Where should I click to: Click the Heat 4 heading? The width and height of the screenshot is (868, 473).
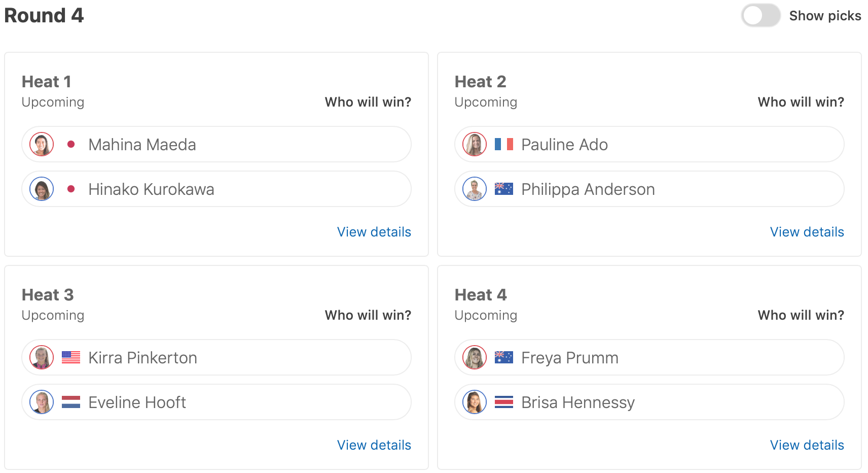coord(480,295)
